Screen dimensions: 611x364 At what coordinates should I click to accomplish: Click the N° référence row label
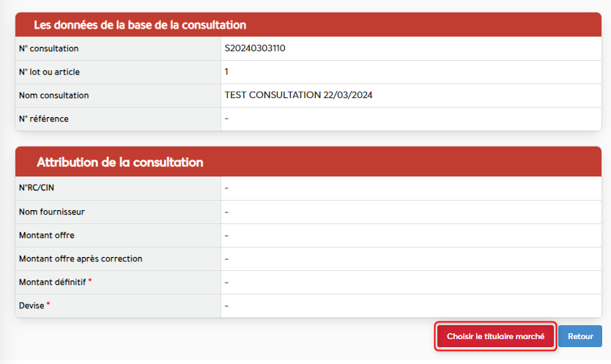[44, 119]
